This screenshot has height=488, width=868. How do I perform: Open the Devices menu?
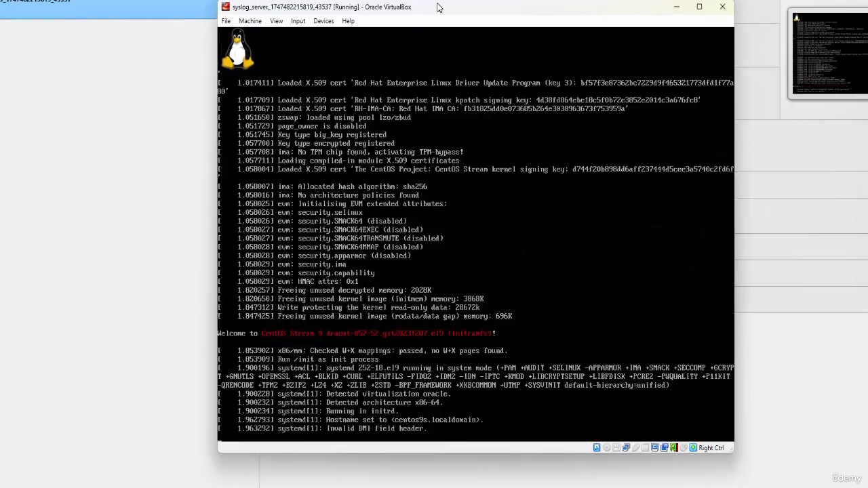click(323, 21)
